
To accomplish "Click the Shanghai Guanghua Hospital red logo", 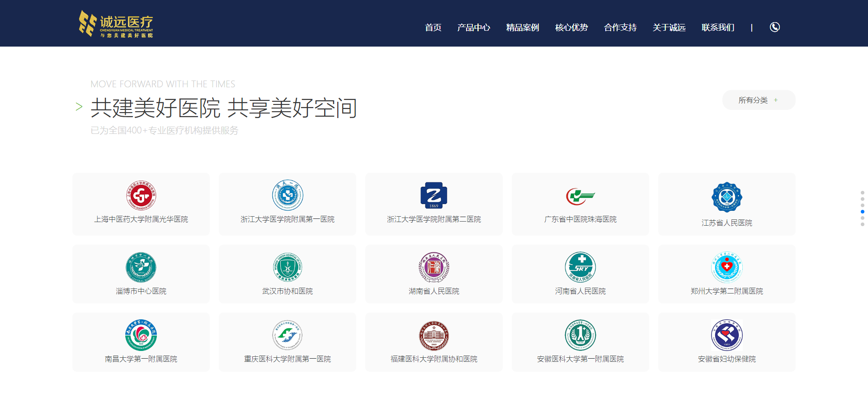I will 141,195.
